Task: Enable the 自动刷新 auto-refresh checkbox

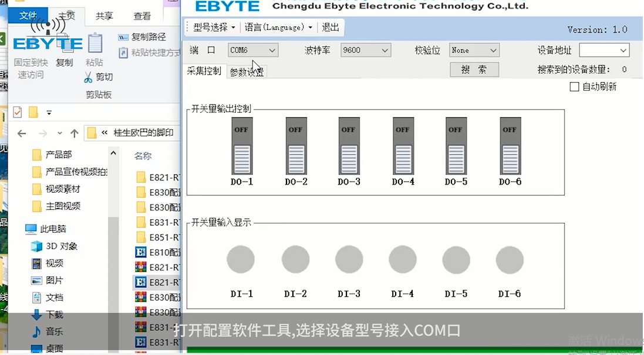Action: pyautogui.click(x=574, y=87)
